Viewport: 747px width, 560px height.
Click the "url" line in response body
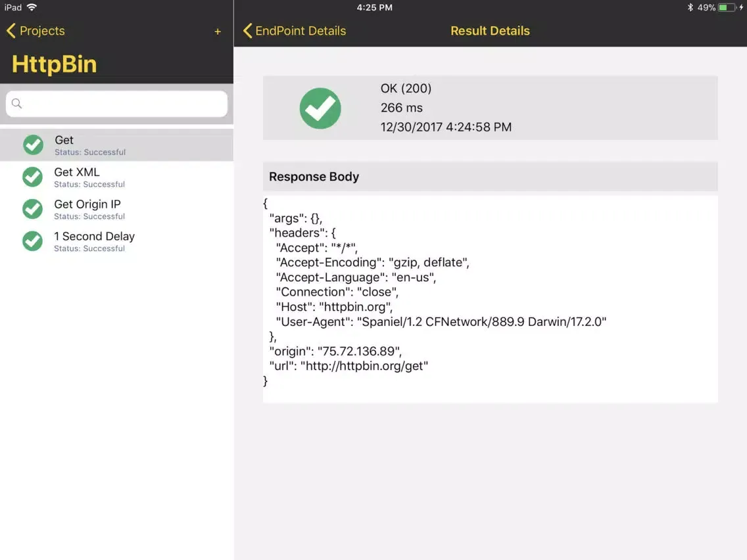(349, 366)
